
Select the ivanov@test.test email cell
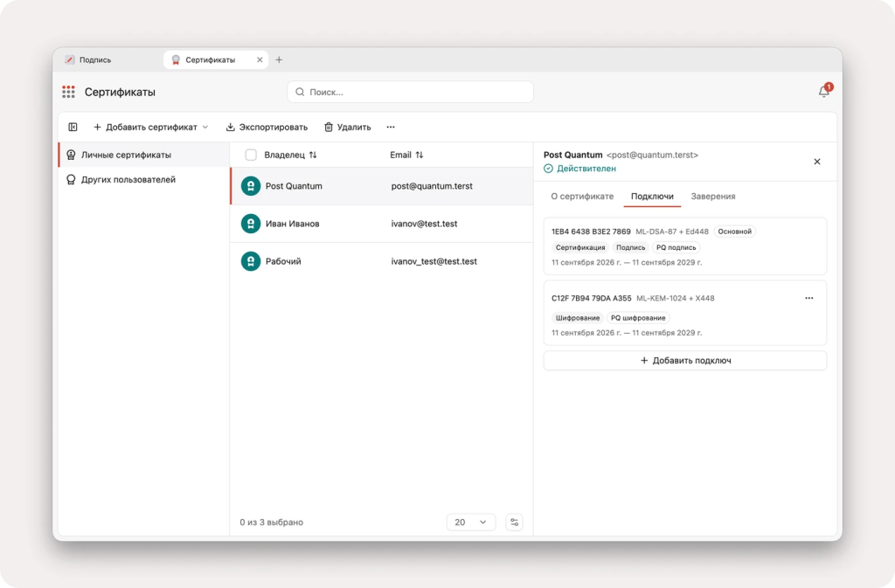(x=424, y=224)
